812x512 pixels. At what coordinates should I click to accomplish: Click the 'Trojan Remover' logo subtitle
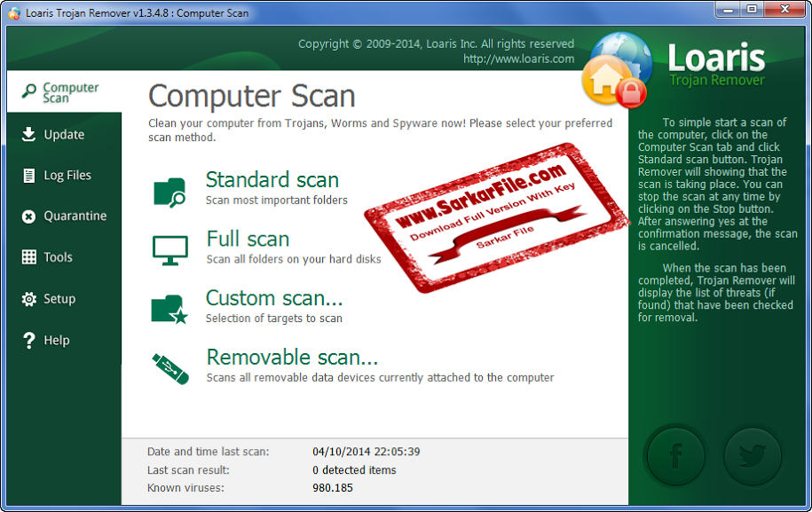click(717, 80)
